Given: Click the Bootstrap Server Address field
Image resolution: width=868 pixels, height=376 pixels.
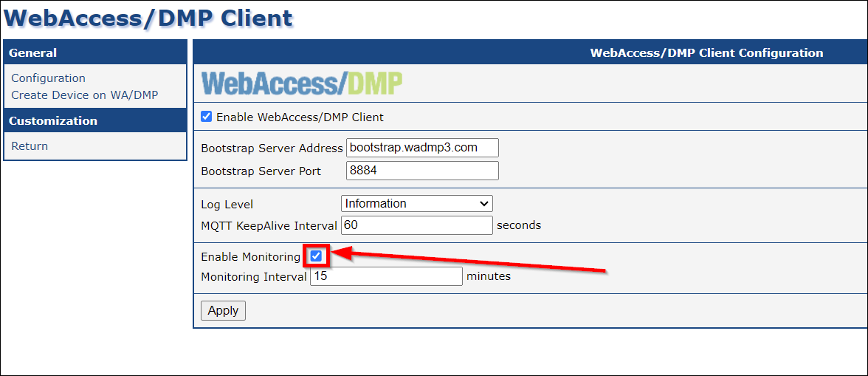Looking at the screenshot, I should point(422,148).
